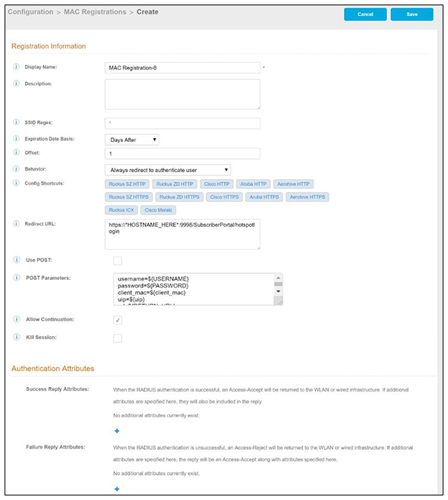Click info icon next to Display Name

[16, 67]
